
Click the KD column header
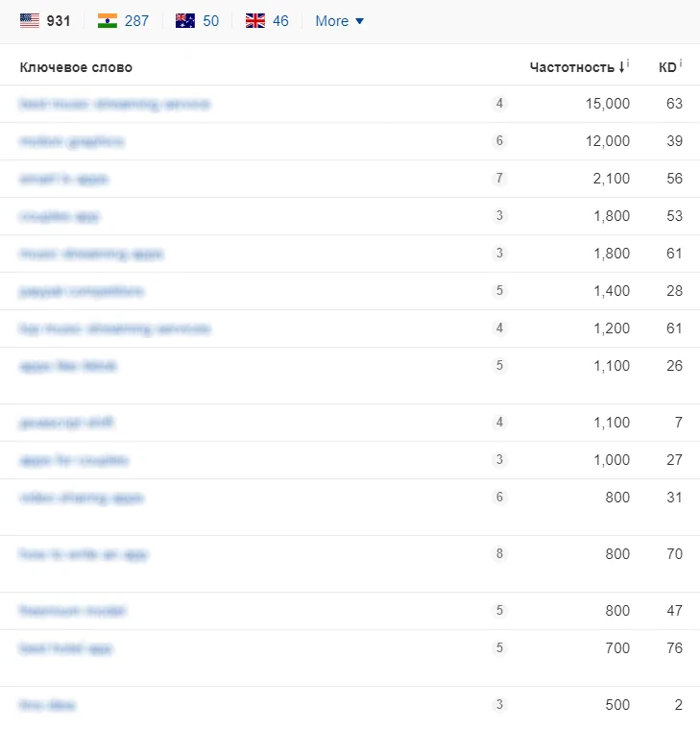(667, 67)
